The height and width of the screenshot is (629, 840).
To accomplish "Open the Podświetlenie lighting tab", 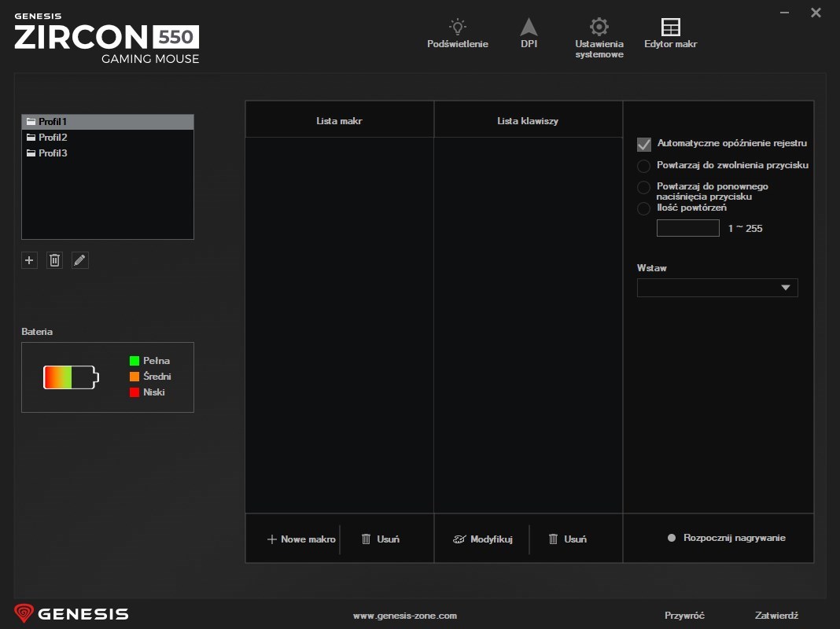I will click(457, 34).
